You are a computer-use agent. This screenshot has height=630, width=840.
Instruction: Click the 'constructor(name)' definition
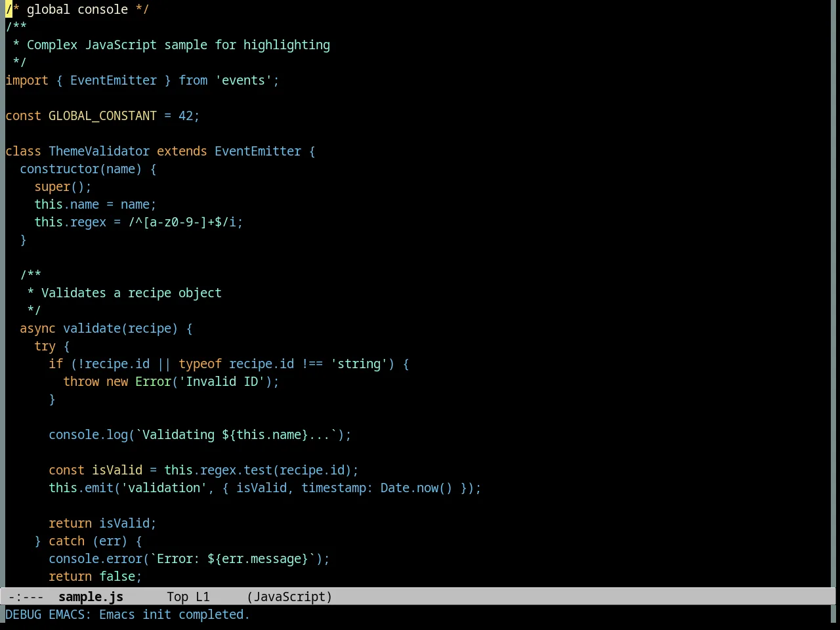(81, 169)
